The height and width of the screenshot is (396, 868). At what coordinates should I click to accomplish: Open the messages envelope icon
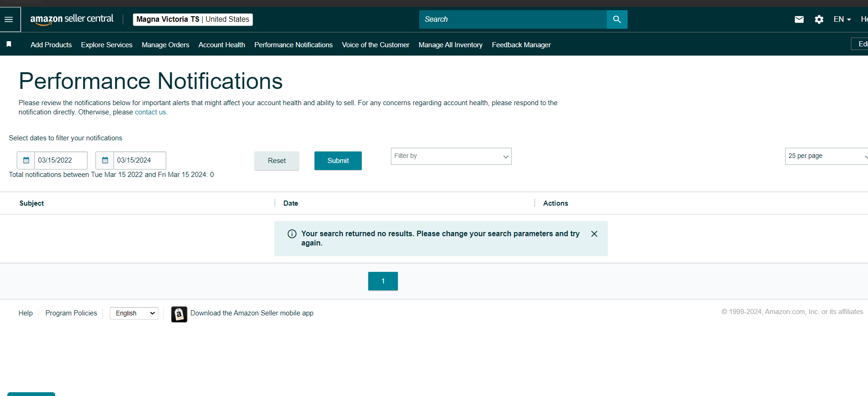pyautogui.click(x=799, y=19)
